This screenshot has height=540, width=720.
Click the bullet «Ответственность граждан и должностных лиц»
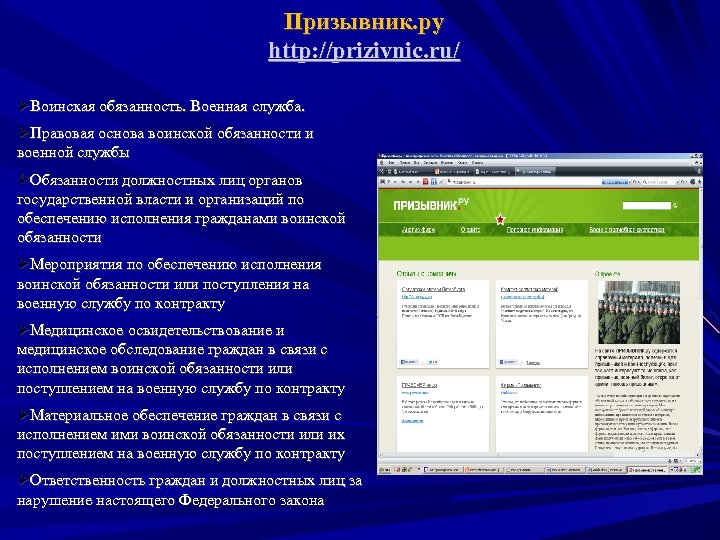point(190,490)
